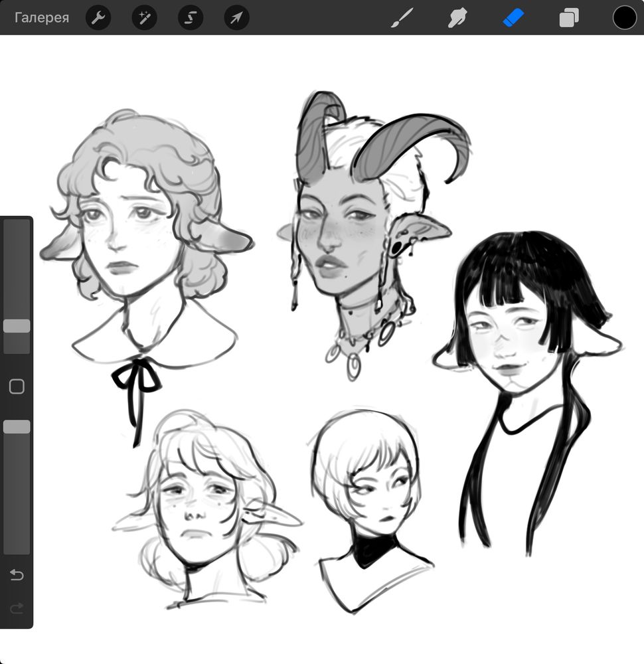644x664 pixels.
Task: Activate the Transform arrow tool
Action: (236, 18)
